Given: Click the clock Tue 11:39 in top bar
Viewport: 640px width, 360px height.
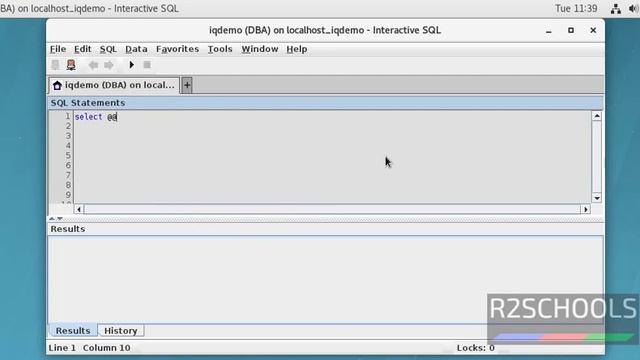Looking at the screenshot, I should pos(576,8).
